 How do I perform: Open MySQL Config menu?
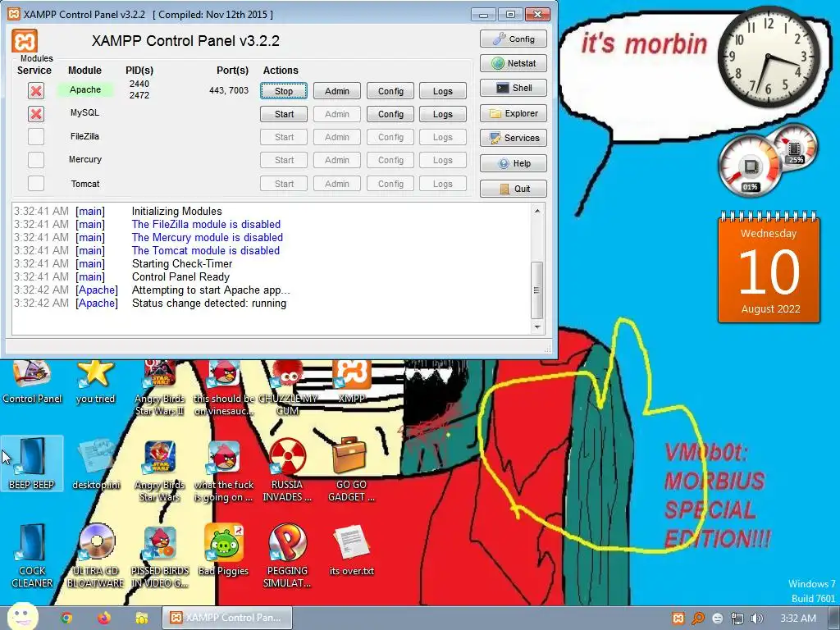390,114
